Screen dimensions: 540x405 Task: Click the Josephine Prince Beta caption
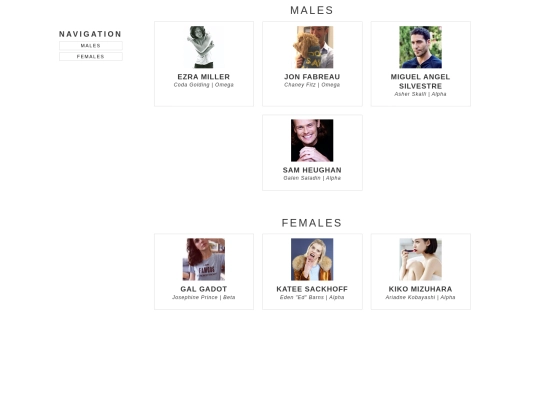point(204,297)
